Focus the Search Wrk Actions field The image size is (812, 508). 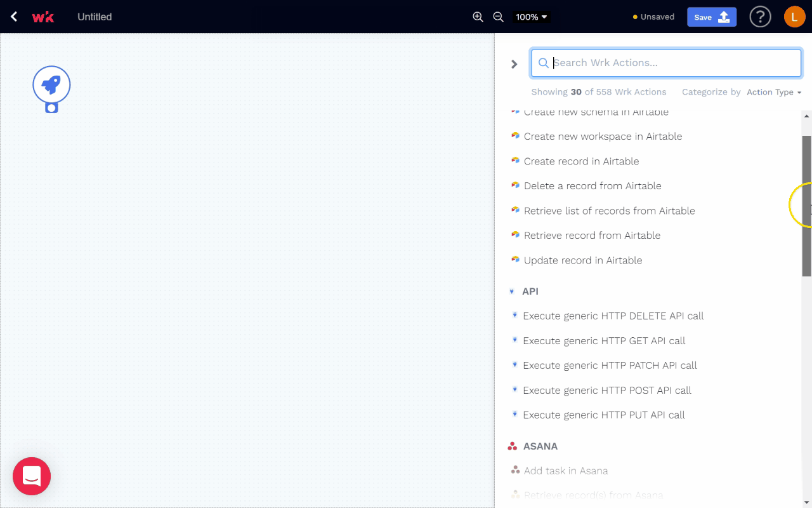pyautogui.click(x=666, y=63)
